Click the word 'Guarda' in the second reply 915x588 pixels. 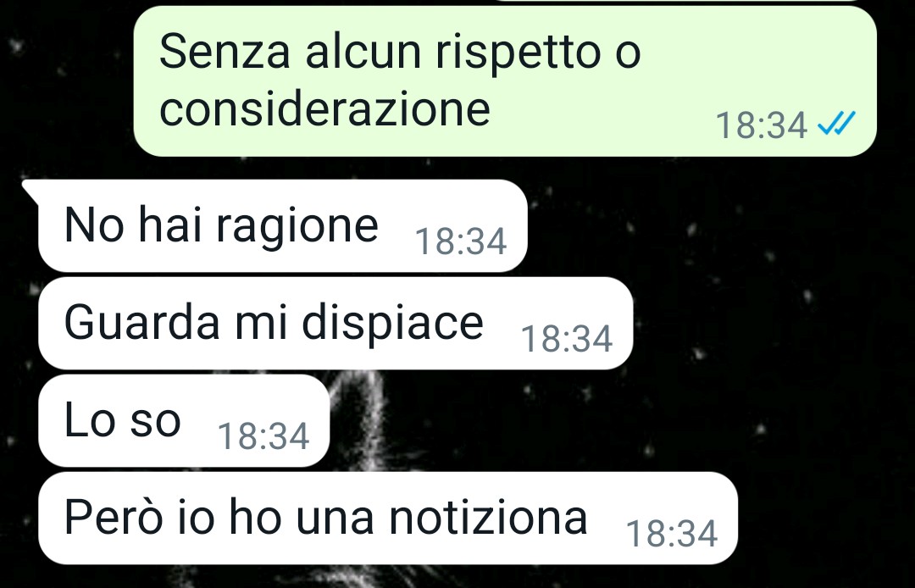(x=141, y=323)
